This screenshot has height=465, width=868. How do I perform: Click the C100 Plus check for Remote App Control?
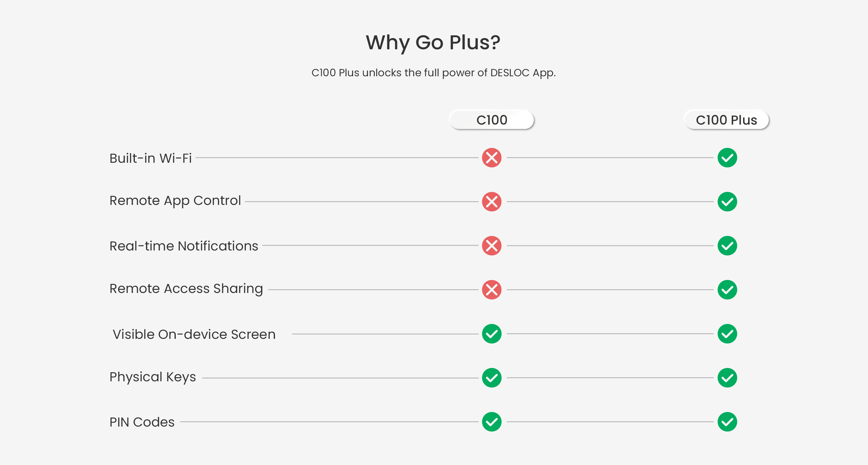pos(727,202)
